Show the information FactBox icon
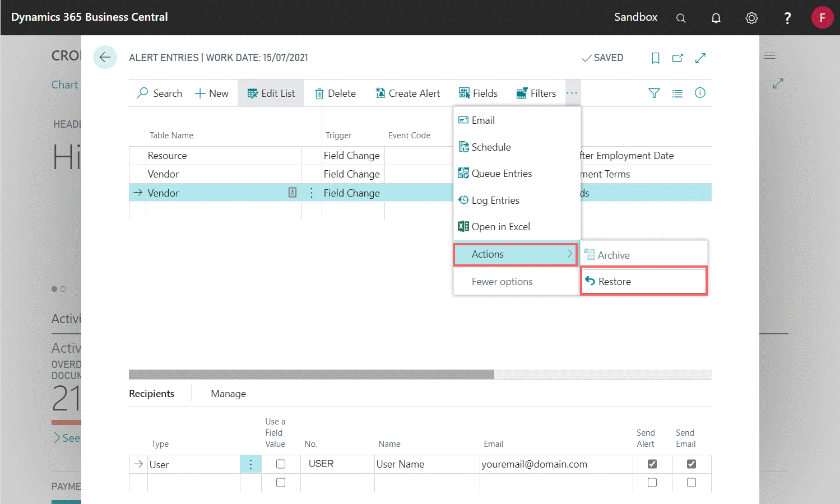The height and width of the screenshot is (504, 840). [x=700, y=93]
